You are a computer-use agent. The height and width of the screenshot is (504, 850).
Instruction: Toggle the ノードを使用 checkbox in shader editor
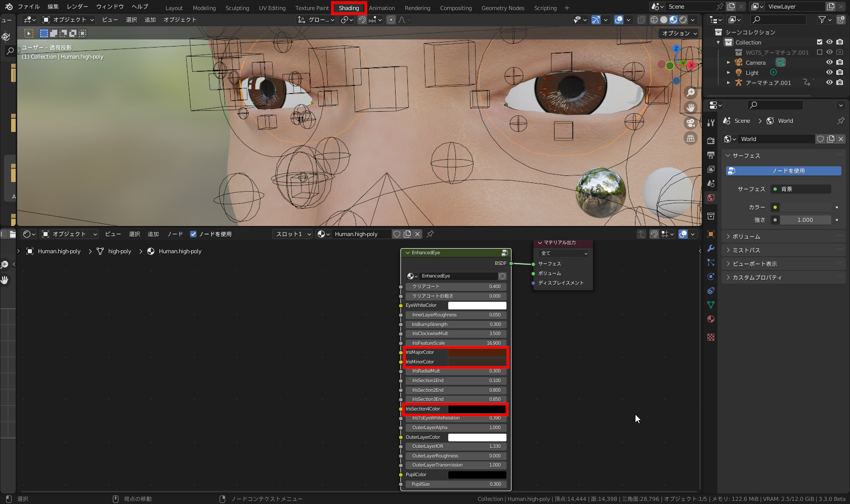[x=194, y=234]
